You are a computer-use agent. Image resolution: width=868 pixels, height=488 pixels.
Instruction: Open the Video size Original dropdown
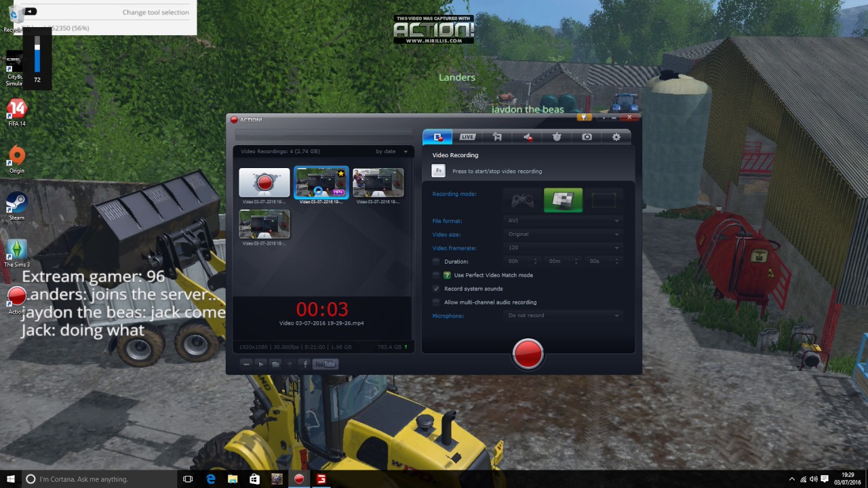pyautogui.click(x=564, y=235)
